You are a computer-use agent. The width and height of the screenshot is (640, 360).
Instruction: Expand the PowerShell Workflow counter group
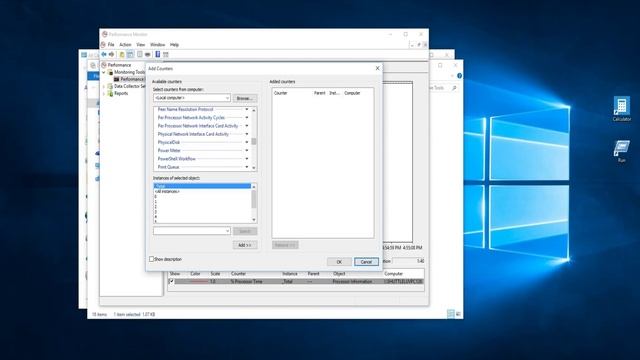pyautogui.click(x=247, y=158)
